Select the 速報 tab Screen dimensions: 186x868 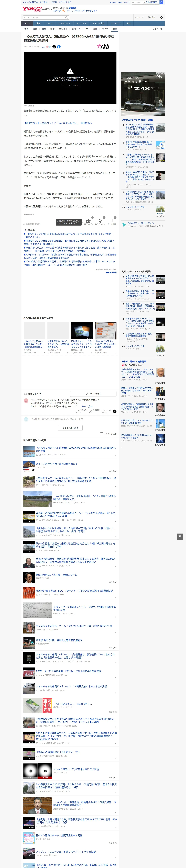coord(38,24)
